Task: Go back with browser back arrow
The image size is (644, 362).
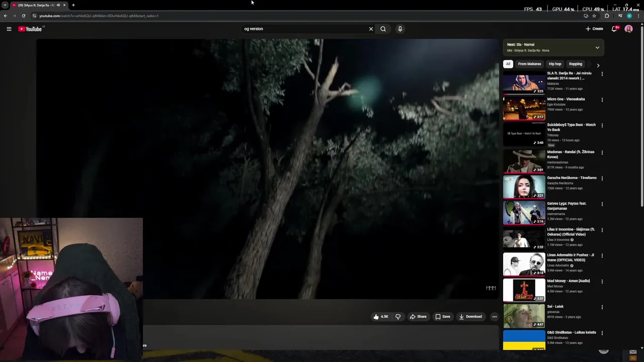Action: click(x=6, y=16)
